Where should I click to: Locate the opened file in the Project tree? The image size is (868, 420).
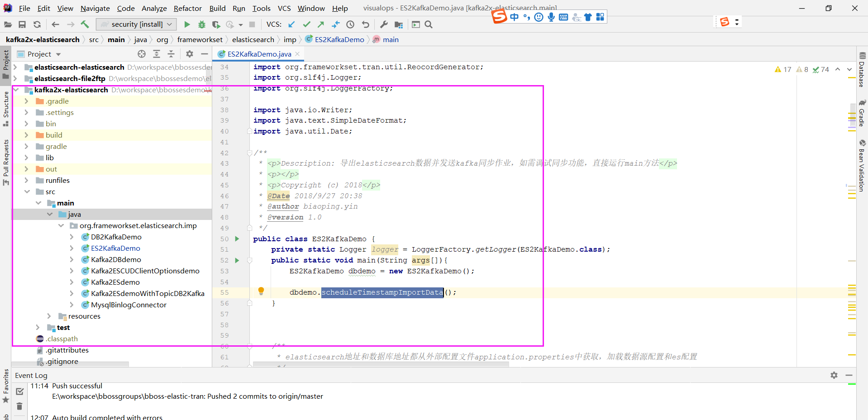pos(142,54)
